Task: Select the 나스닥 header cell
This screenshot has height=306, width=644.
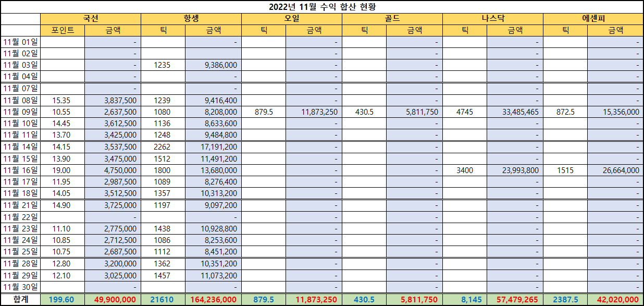Action: (493, 18)
